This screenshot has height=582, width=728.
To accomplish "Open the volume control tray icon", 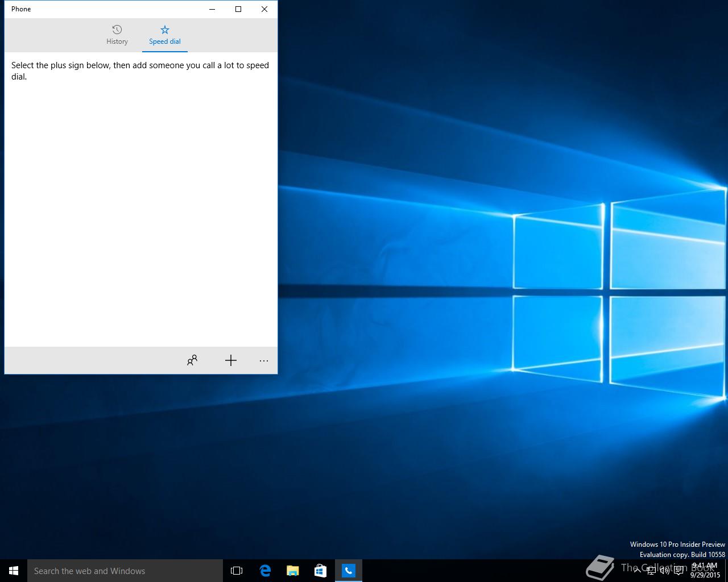I will [665, 571].
